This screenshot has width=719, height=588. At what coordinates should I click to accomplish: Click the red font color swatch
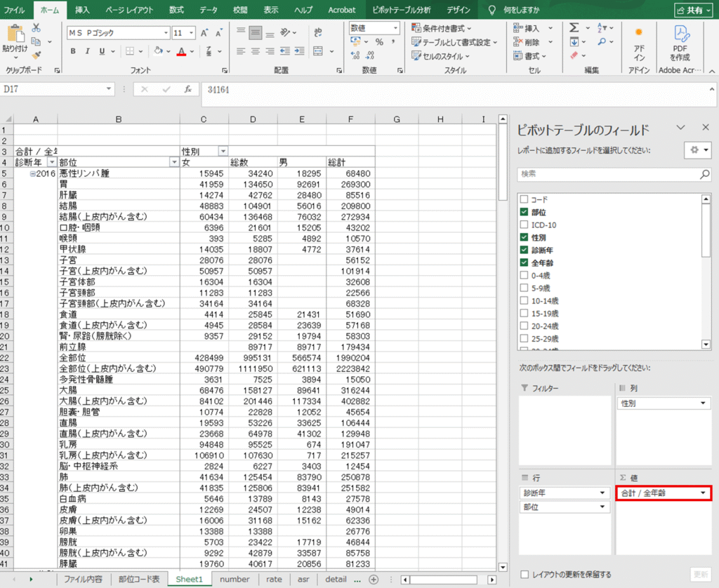click(x=182, y=51)
